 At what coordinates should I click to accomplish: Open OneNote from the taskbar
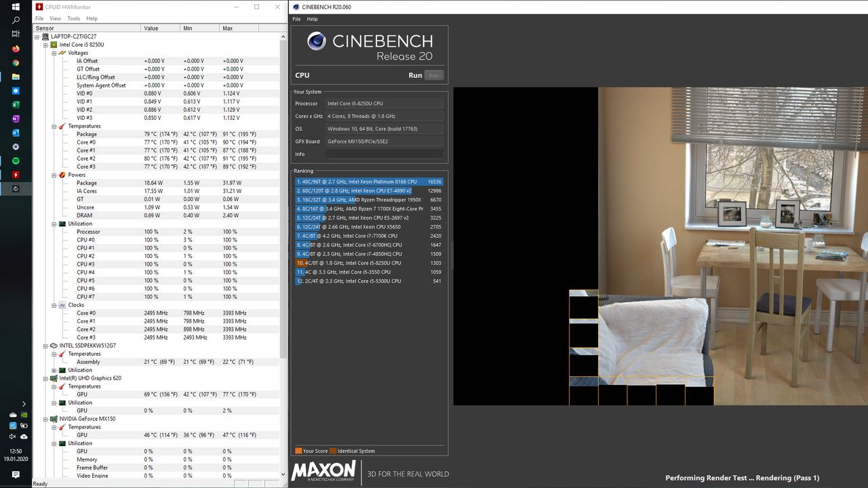[16, 119]
